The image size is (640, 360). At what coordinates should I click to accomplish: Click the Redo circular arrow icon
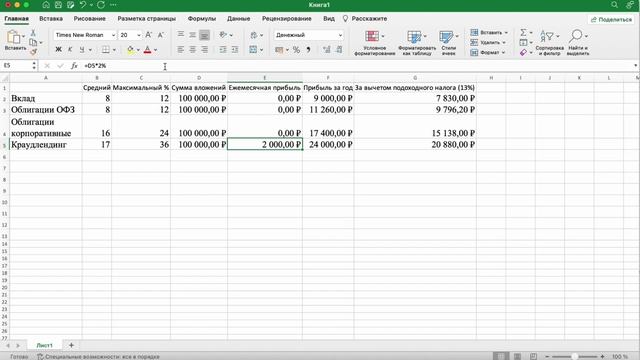[101, 5]
